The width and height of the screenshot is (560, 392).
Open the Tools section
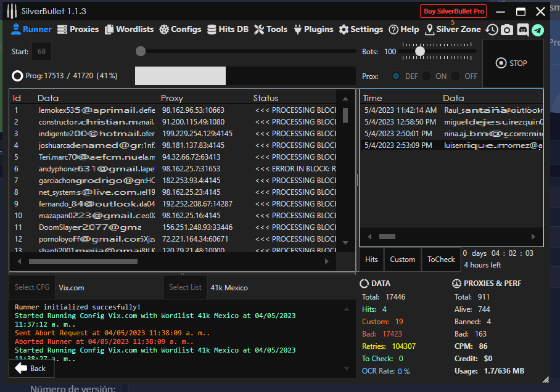(271, 29)
